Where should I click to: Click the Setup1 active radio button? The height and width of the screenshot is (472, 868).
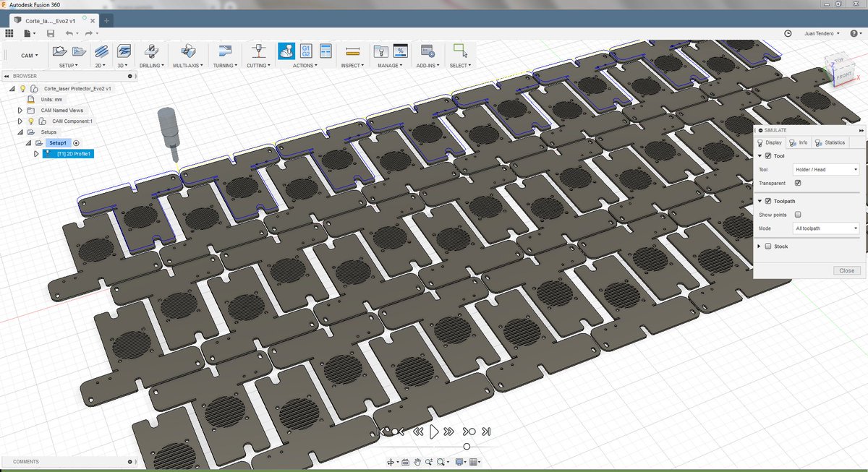(77, 143)
